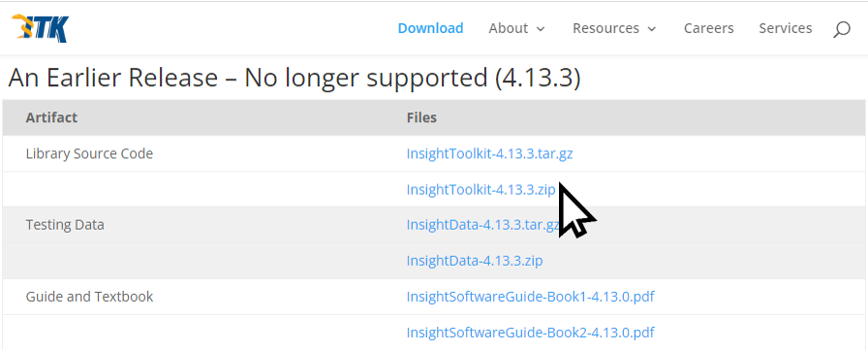Open the Resources menu item
The width and height of the screenshot is (868, 351).
coord(605,28)
